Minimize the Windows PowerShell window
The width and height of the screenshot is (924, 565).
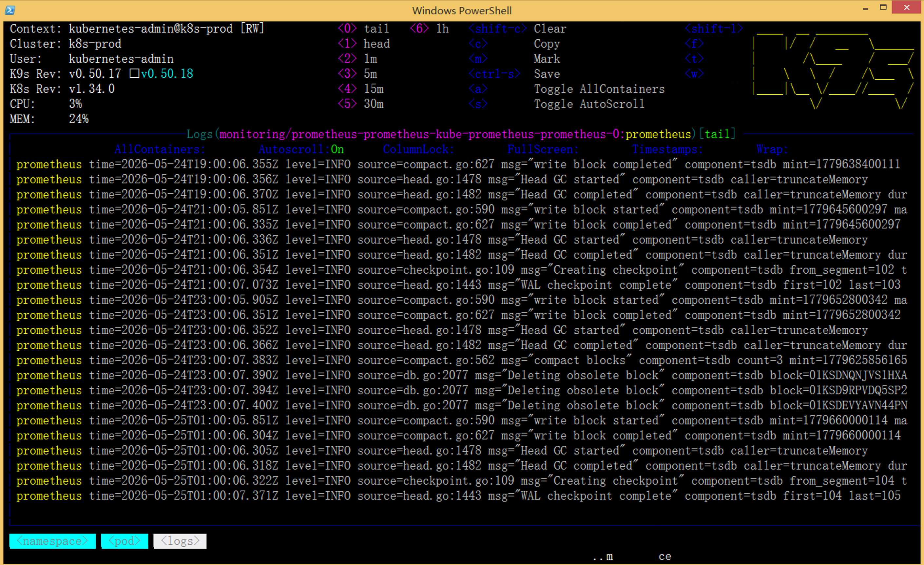[x=865, y=8]
